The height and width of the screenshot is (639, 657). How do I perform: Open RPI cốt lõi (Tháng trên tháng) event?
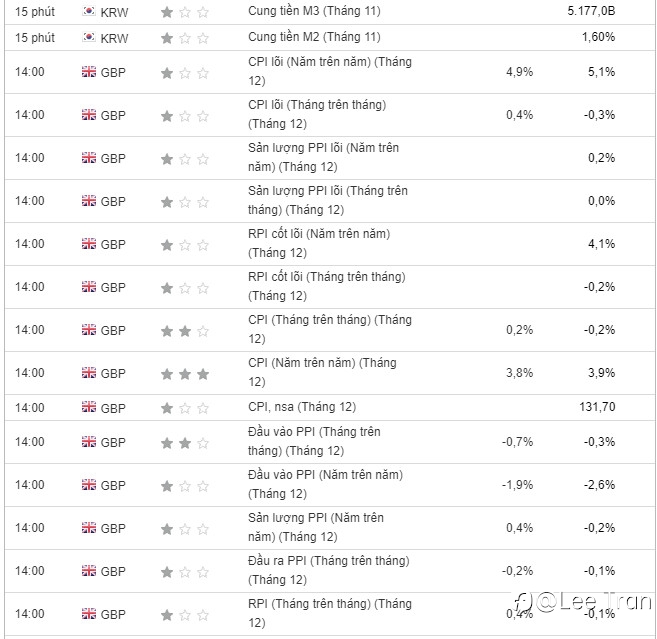[327, 286]
